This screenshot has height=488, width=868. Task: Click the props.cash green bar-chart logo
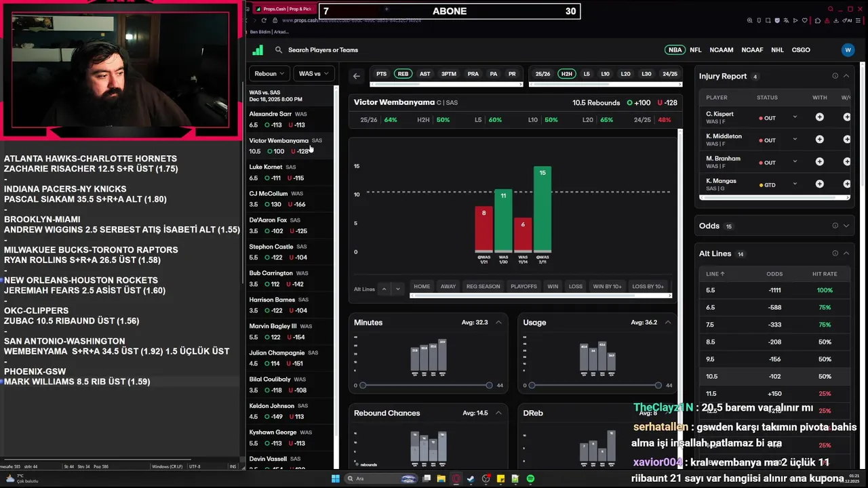pos(258,49)
